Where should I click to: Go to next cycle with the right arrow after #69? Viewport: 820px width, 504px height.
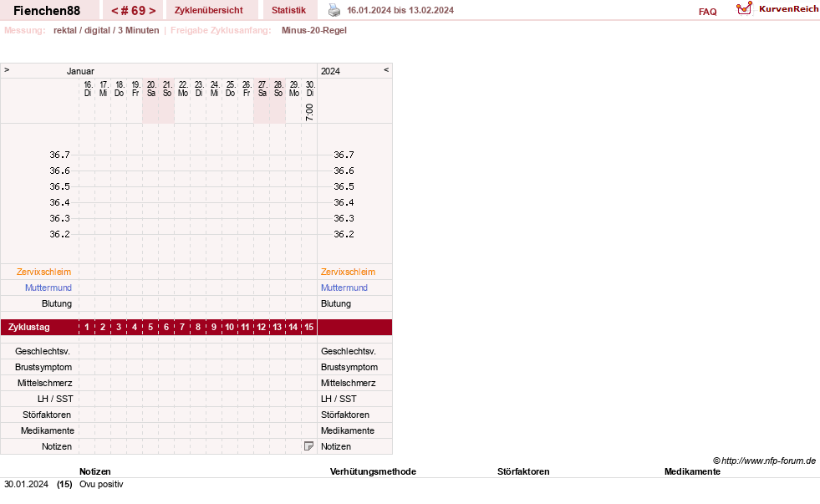coord(152,11)
